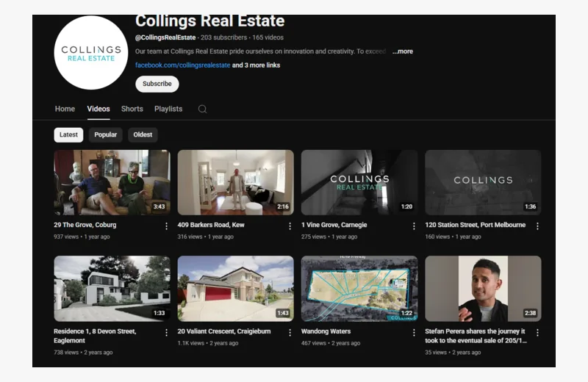Viewport: 588px width, 382px height.
Task: Click '160 views • 1 year ago' text
Action: 453,237
